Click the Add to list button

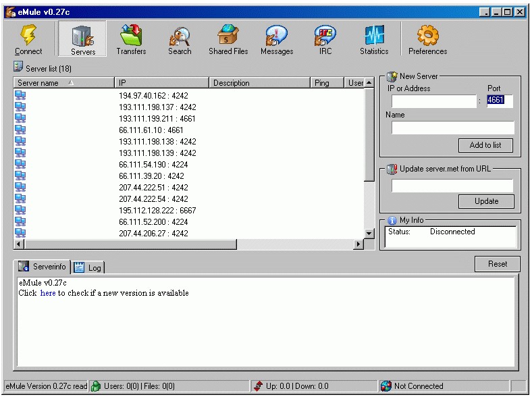click(x=485, y=145)
